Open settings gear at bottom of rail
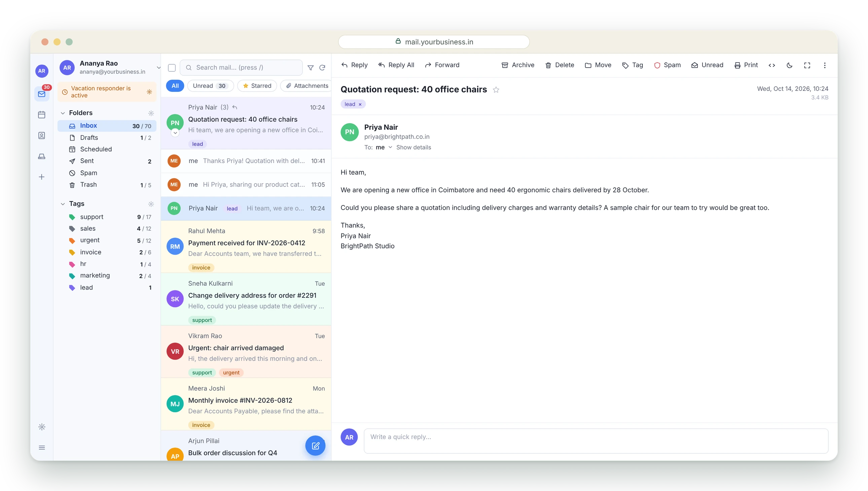 pos(41,427)
